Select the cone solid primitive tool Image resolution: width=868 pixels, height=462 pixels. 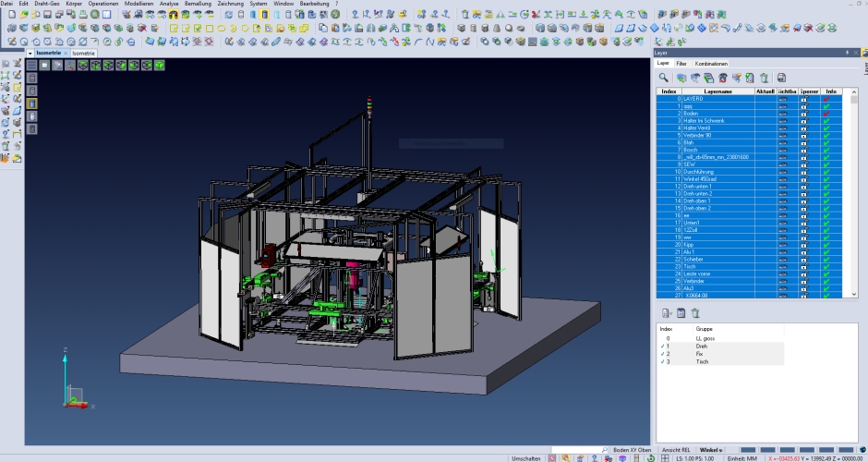click(497, 28)
